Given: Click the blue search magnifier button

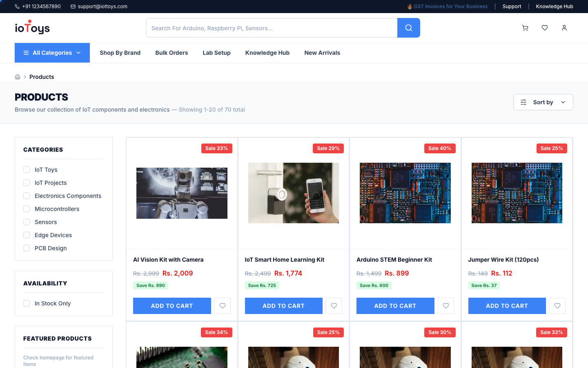Looking at the screenshot, I should [409, 28].
